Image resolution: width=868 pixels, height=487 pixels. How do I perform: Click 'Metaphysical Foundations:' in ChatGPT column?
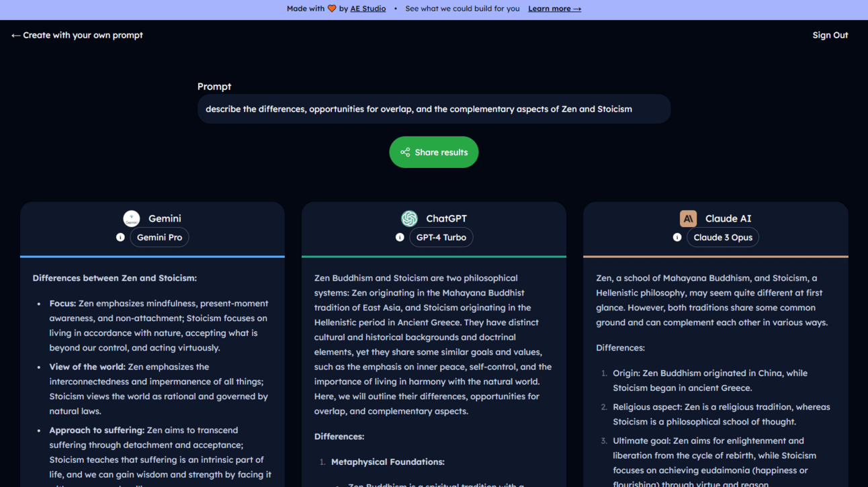click(388, 462)
